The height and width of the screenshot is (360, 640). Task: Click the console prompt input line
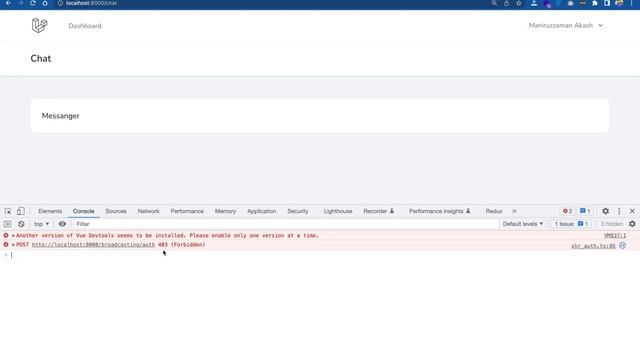(x=320, y=255)
